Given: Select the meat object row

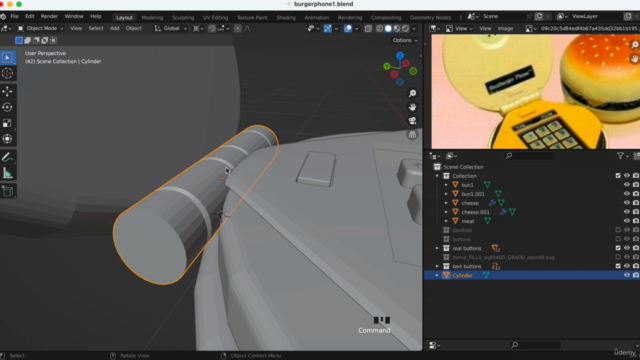Looking at the screenshot, I should click(x=532, y=221).
